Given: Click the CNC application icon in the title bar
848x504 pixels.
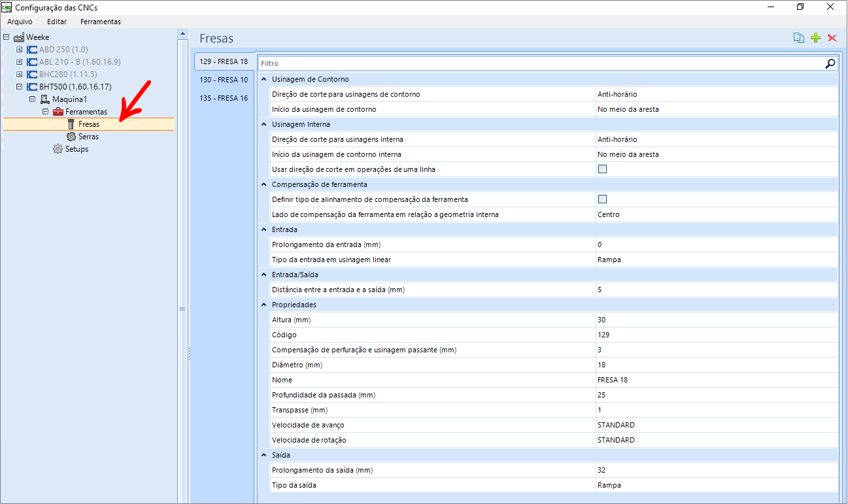Looking at the screenshot, I should pyautogui.click(x=7, y=7).
